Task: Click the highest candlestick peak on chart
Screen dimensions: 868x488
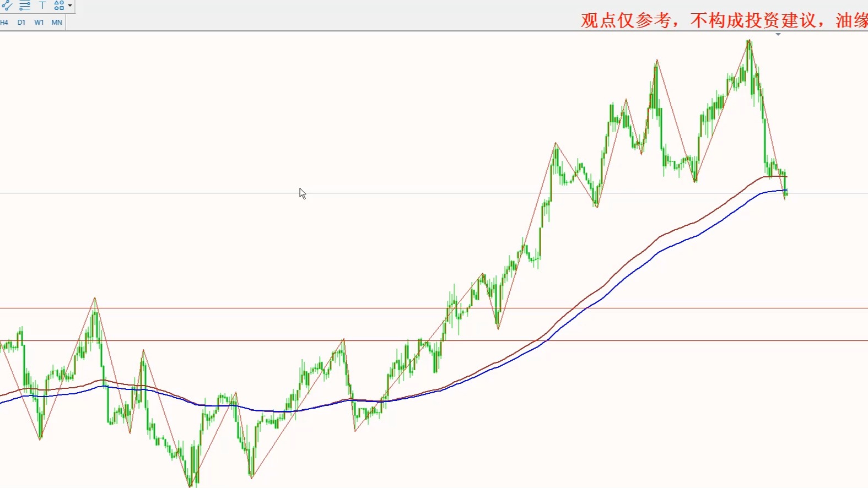Action: pyautogui.click(x=749, y=42)
